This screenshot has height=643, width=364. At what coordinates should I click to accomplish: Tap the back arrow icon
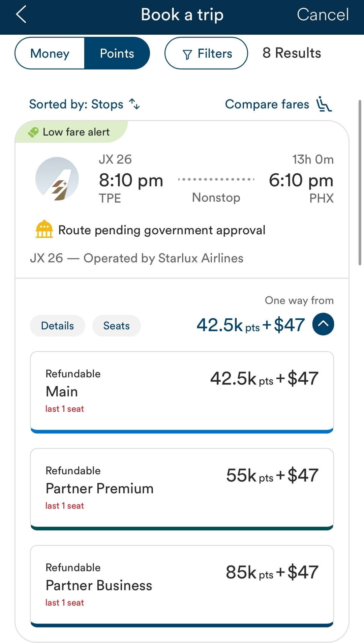(21, 15)
